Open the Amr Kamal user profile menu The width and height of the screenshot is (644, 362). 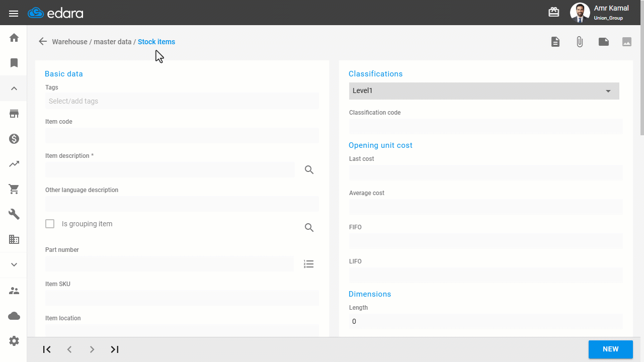600,13
